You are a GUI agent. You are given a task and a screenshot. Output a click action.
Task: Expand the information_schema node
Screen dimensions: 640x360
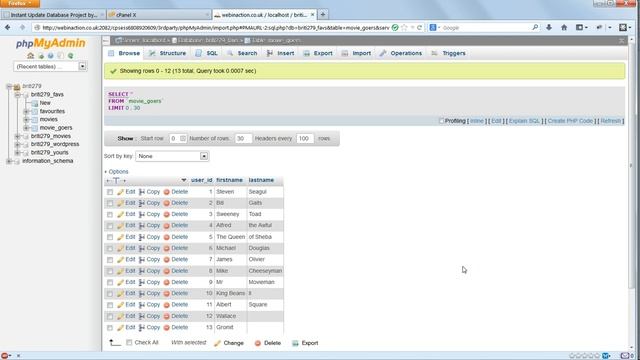[9, 161]
